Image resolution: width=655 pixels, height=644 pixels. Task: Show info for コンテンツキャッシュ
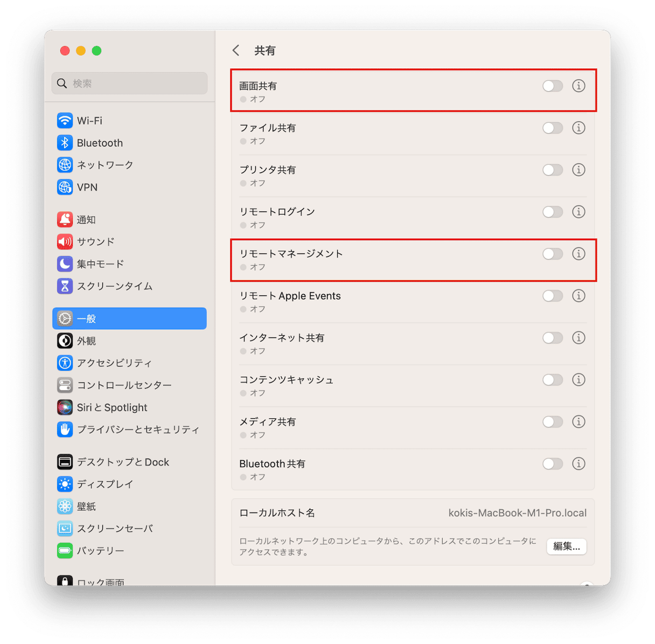[579, 380]
